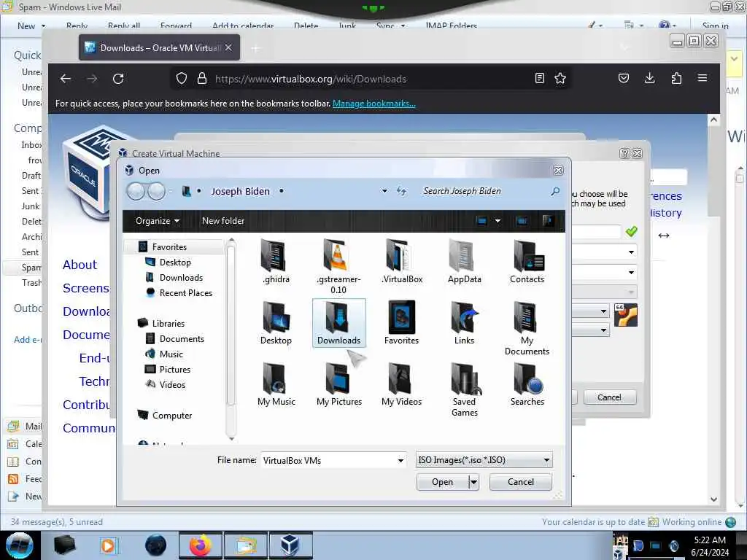Close the Firefox Downloads tab
Screen dimensions: 747x560
(x=228, y=47)
